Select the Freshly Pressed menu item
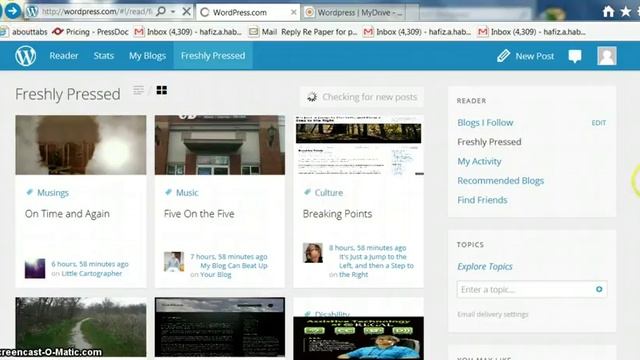640x360 pixels. pos(213,56)
